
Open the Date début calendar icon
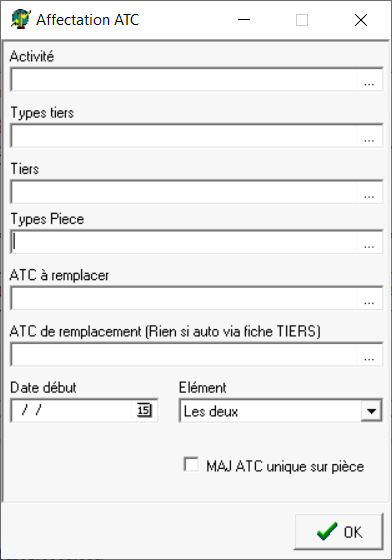click(144, 410)
